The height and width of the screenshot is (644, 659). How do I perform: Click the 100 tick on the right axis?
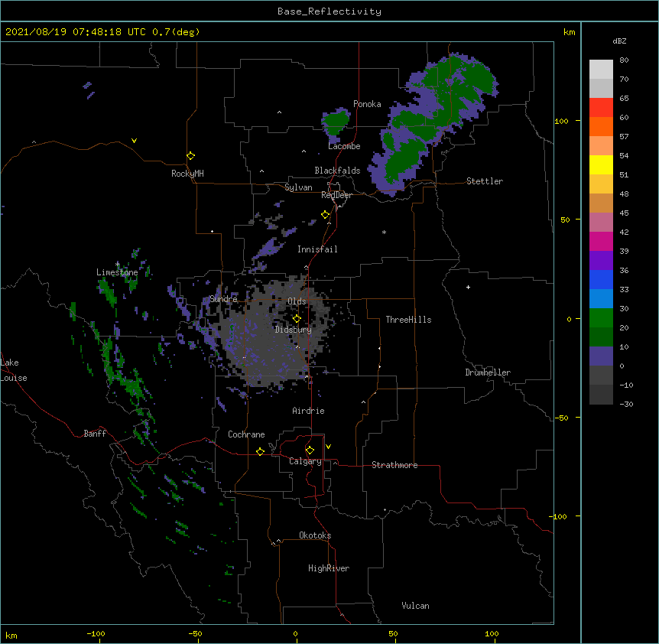click(561, 121)
